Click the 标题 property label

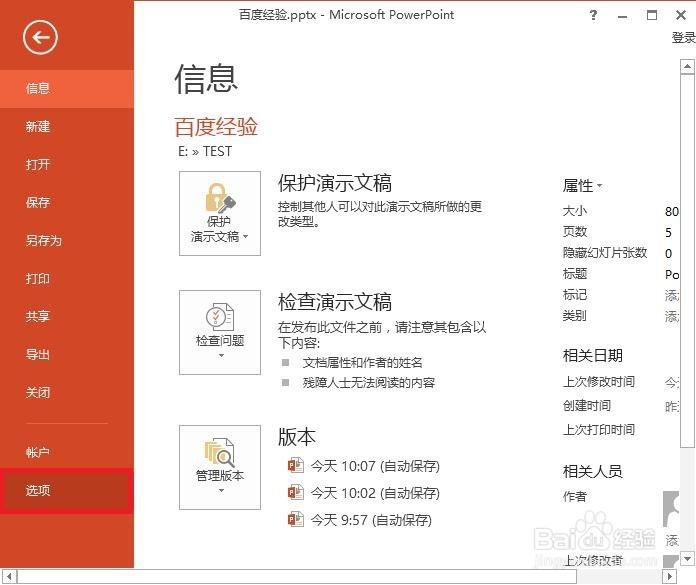(x=575, y=273)
